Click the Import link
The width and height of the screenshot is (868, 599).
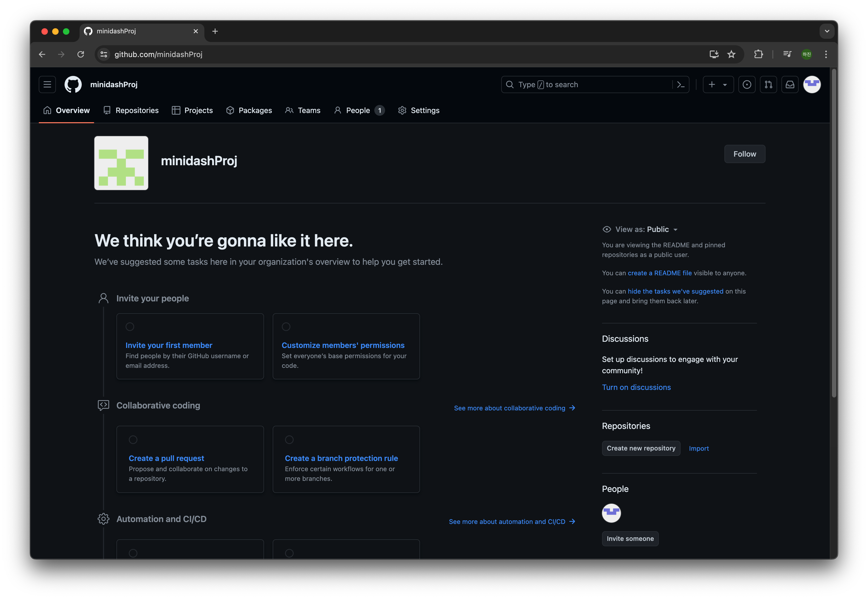[x=699, y=449]
